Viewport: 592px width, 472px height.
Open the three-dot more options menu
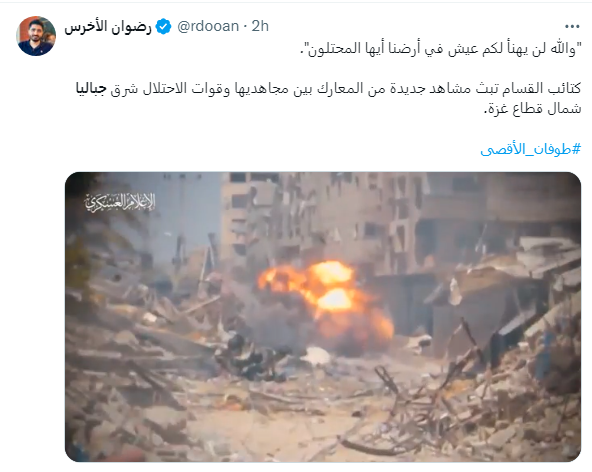tap(572, 26)
